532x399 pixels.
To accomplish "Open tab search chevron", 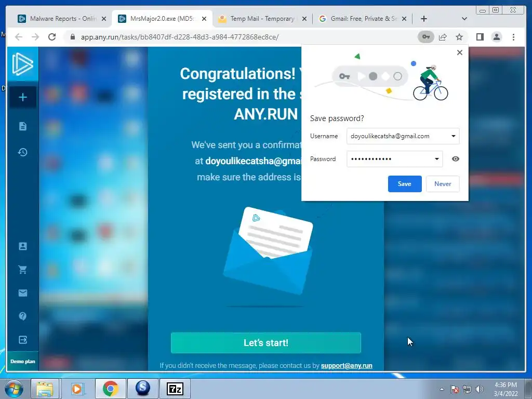I will pos(464,19).
